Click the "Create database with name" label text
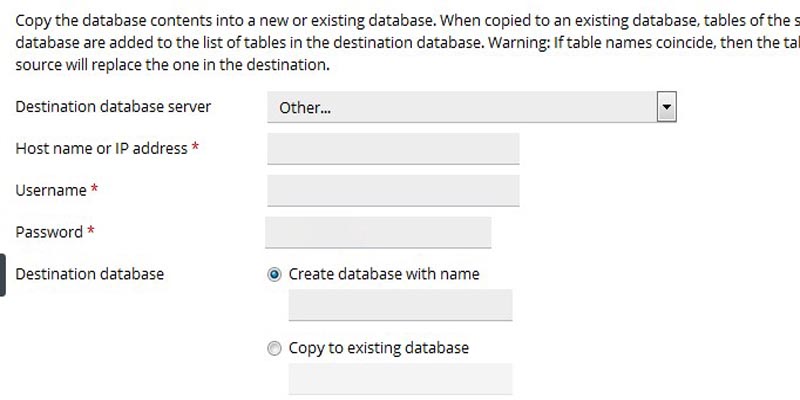The width and height of the screenshot is (800, 400). (384, 274)
